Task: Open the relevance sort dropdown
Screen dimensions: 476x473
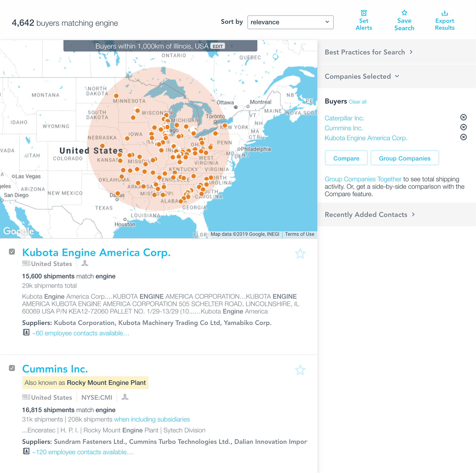Action: pos(290,22)
